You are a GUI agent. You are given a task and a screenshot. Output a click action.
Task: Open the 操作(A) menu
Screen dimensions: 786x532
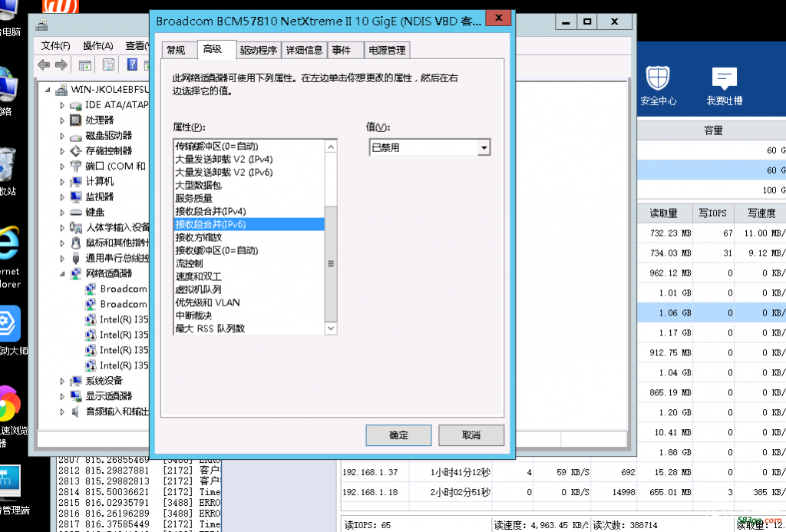click(98, 45)
